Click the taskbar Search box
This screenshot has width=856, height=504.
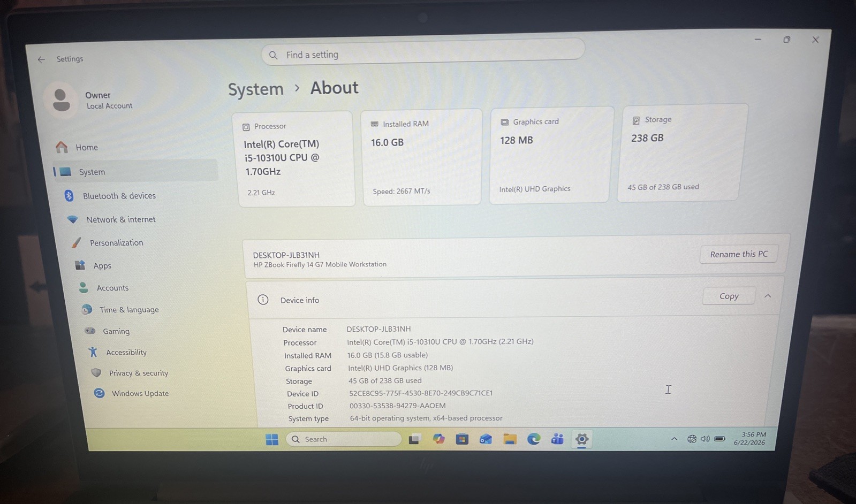click(x=344, y=439)
